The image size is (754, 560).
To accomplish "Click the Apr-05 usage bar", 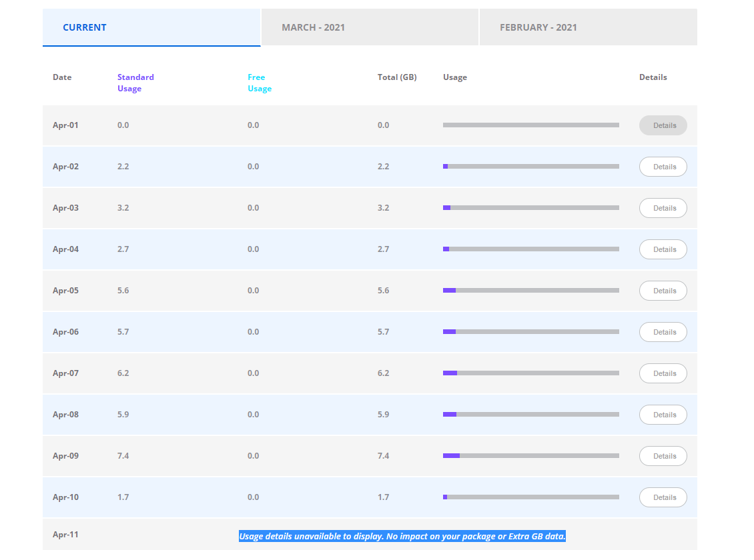I will coord(531,291).
